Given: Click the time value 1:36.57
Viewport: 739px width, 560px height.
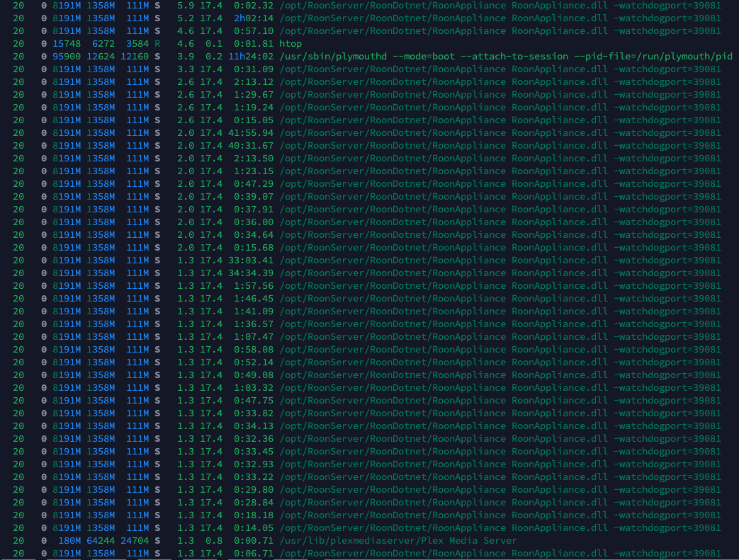Looking at the screenshot, I should [x=254, y=324].
